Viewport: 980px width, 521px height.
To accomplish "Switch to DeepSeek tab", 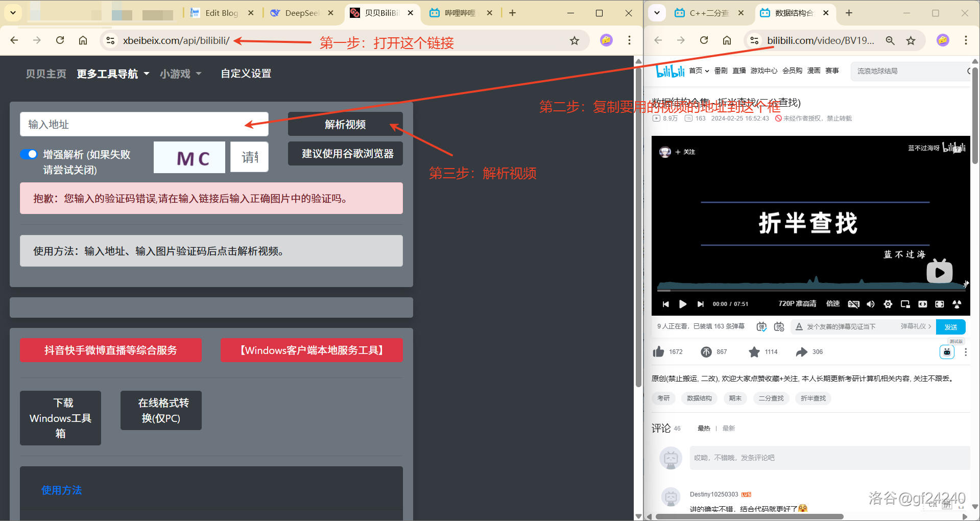I will click(x=302, y=13).
